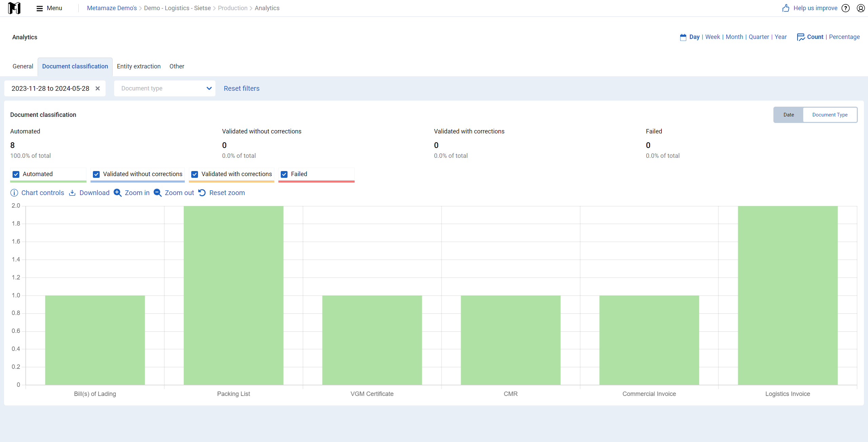Open the General tab
The height and width of the screenshot is (442, 868).
point(23,66)
